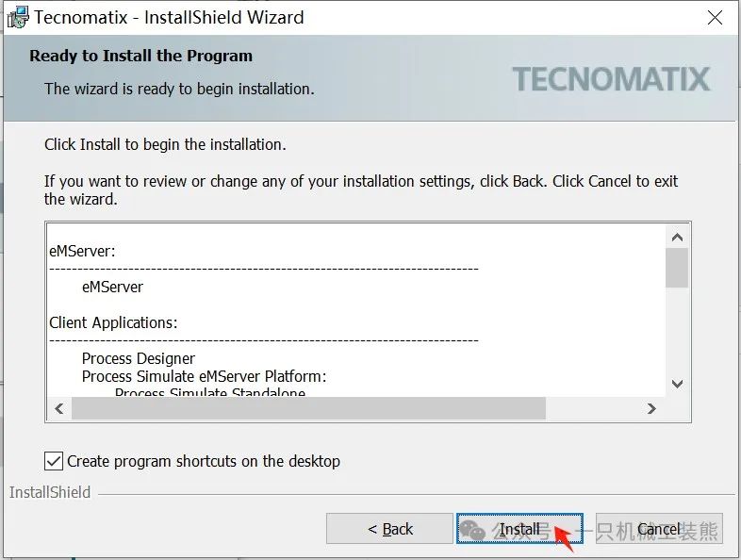This screenshot has height=560, width=741.
Task: Click the Tecnomatix - InstallShield Wizard title text
Action: click(x=170, y=17)
